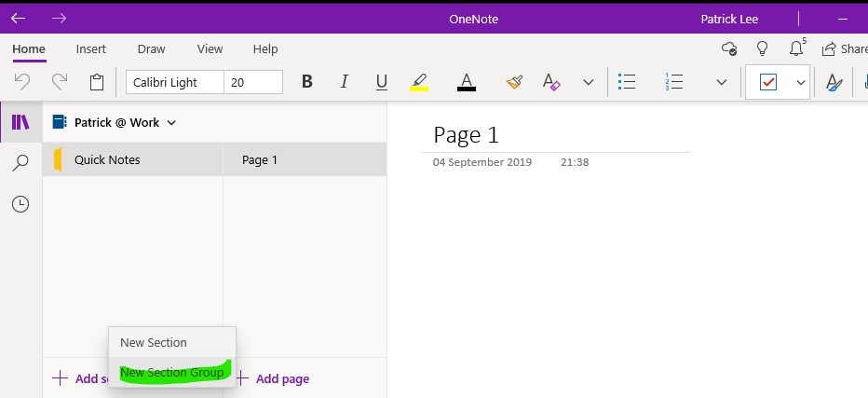Viewport: 868px width, 398px height.
Task: Click the Calibri Light font name box
Action: click(175, 82)
